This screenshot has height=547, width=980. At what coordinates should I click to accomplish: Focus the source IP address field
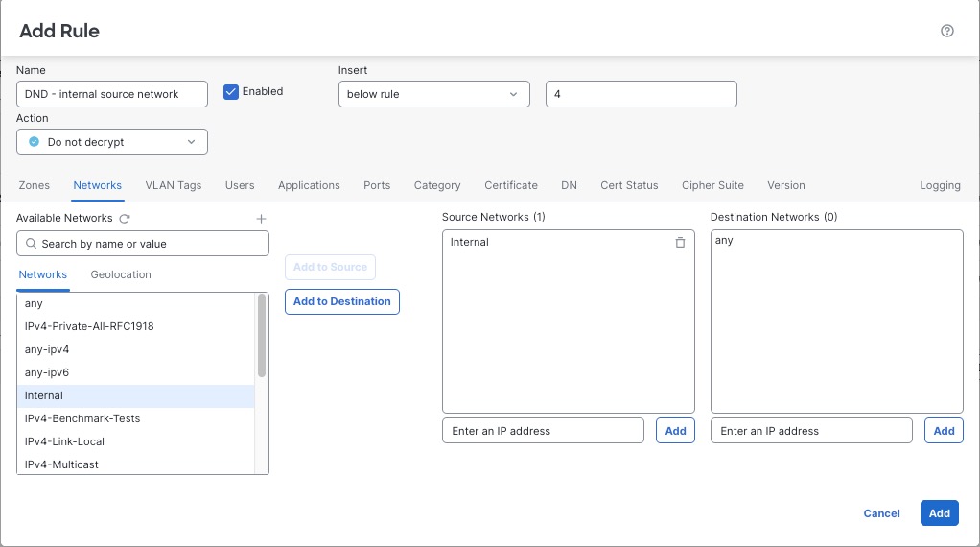click(x=543, y=431)
